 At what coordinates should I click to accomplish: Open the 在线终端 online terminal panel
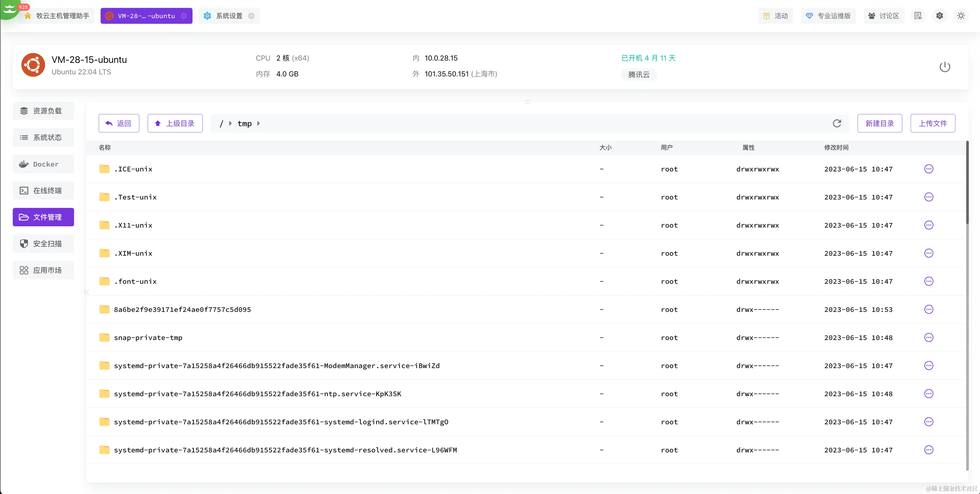43,191
